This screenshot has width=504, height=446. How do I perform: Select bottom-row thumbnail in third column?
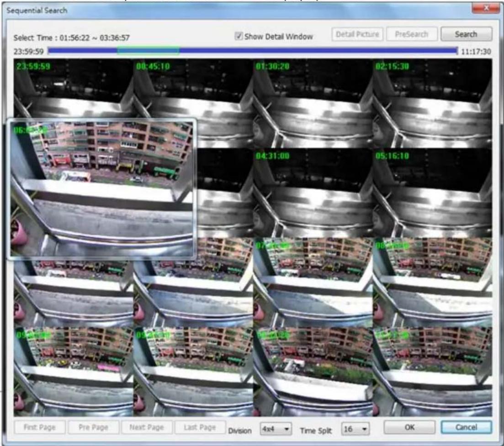pyautogui.click(x=313, y=372)
